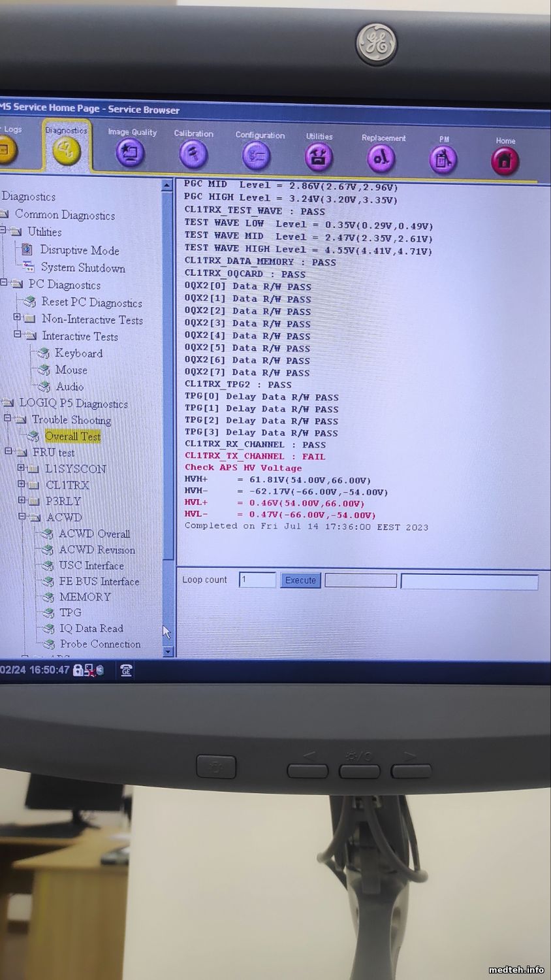The width and height of the screenshot is (551, 980).
Task: Click the Calibration toolbar icon
Action: (x=193, y=155)
